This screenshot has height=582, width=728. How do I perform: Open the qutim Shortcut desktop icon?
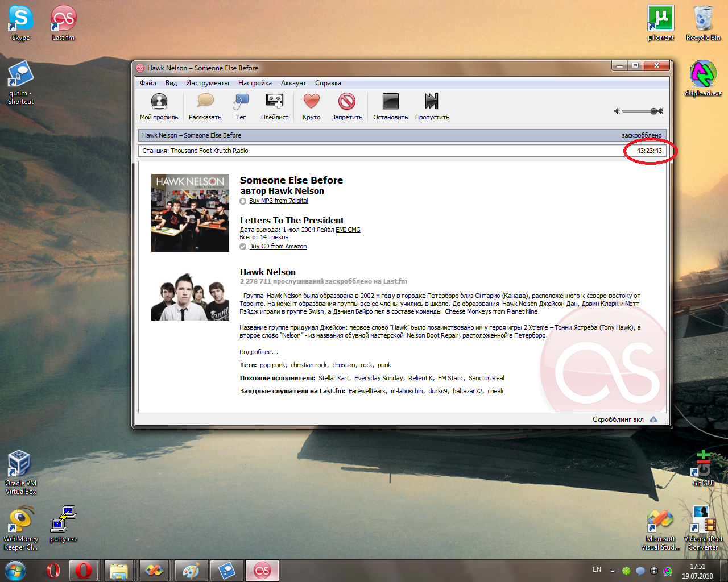pyautogui.click(x=20, y=83)
